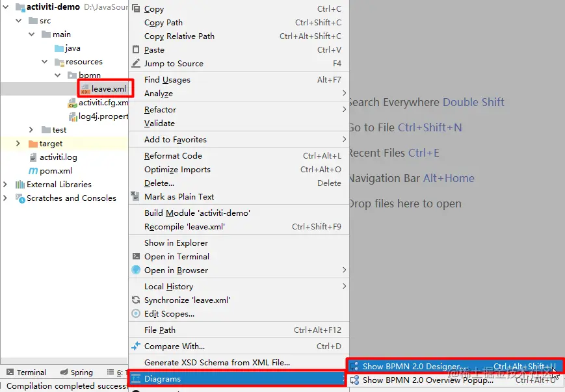Open the Analyze submenu arrow
Screen dimensions: 565x392
pyautogui.click(x=344, y=94)
